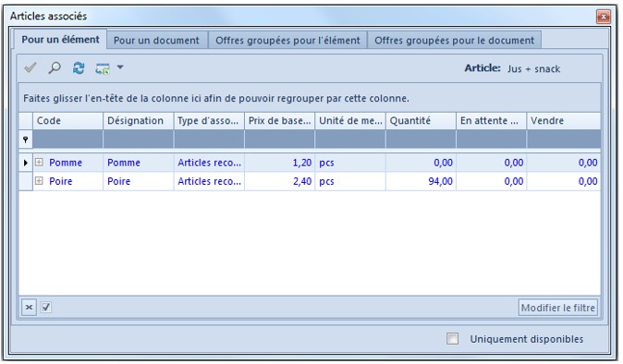Screen dimensions: 623x364
Task: Sort by Quantité column header
Action: point(421,121)
